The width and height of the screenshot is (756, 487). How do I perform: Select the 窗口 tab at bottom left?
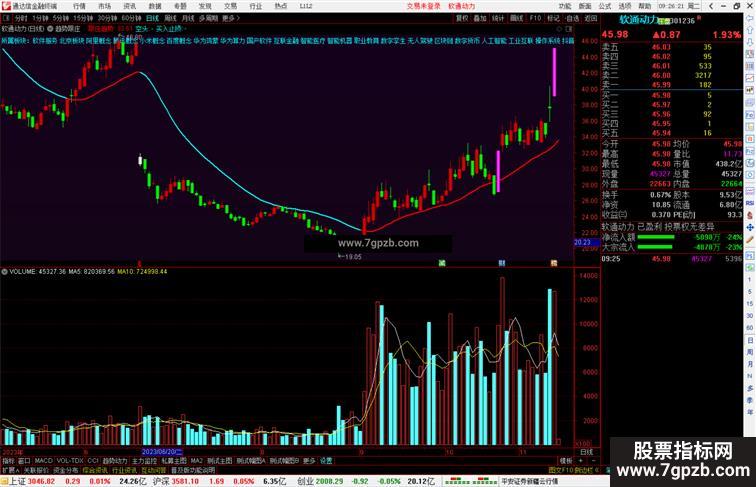24,461
